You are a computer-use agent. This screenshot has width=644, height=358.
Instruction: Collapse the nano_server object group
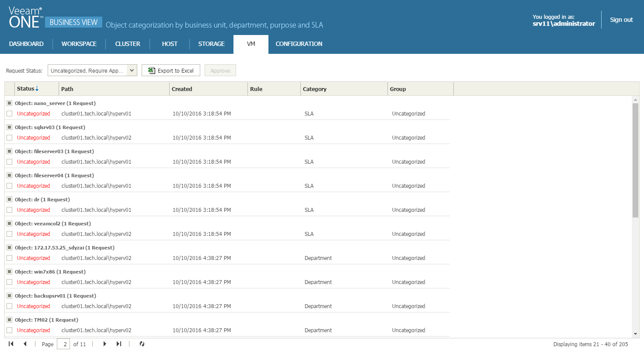pyautogui.click(x=10, y=103)
